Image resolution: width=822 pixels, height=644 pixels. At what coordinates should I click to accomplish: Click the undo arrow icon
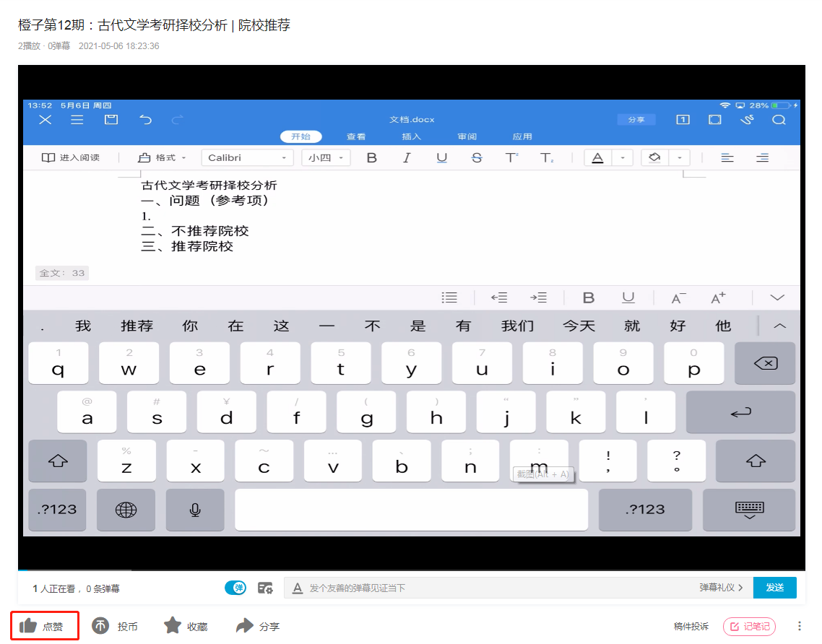(x=145, y=120)
